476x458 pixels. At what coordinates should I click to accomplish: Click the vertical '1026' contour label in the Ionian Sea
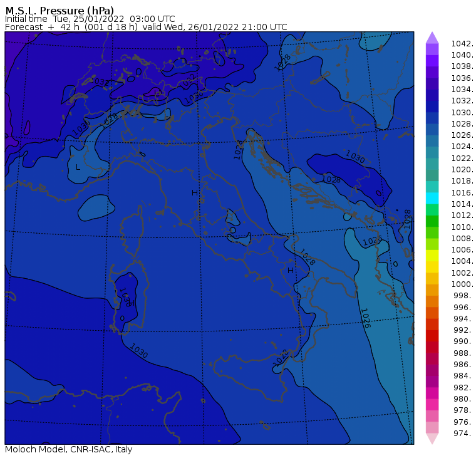(366, 318)
